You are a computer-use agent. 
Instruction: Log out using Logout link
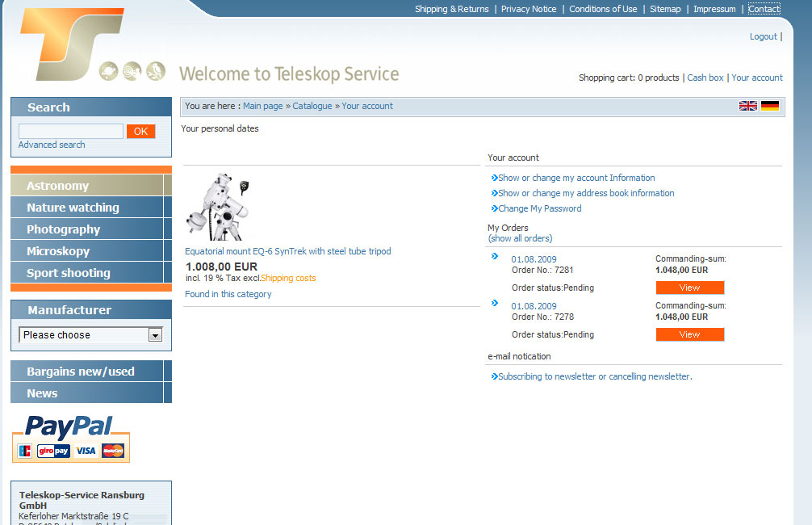[x=764, y=36]
